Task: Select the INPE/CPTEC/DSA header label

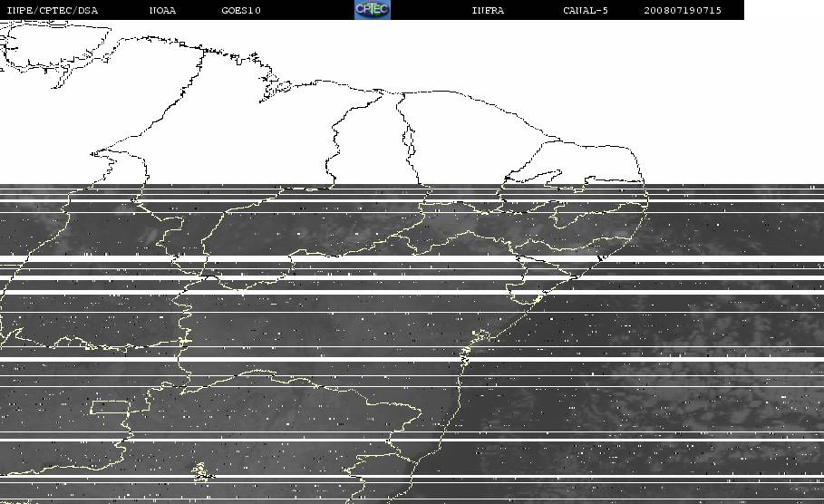Action: 53,10
